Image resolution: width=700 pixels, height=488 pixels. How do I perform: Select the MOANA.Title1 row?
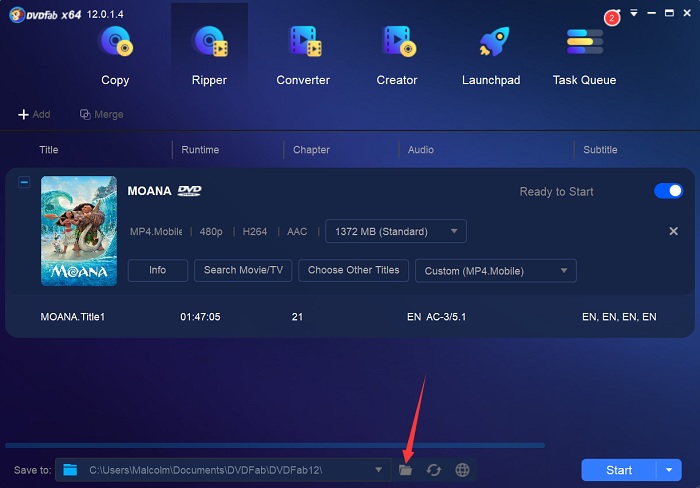point(350,317)
